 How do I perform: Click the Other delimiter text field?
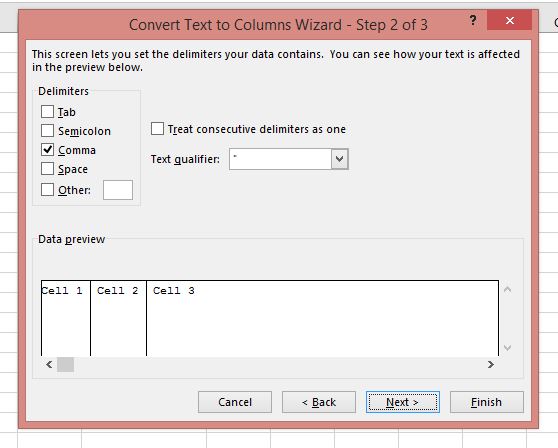118,190
